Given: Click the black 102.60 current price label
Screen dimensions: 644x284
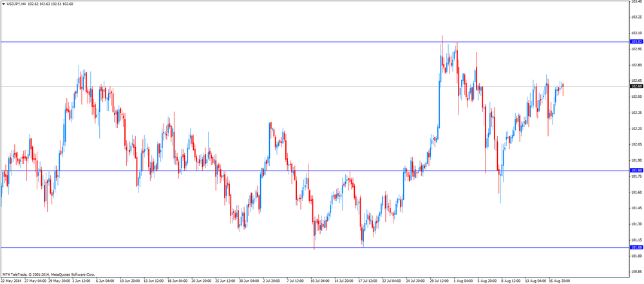Looking at the screenshot, I should pos(636,86).
